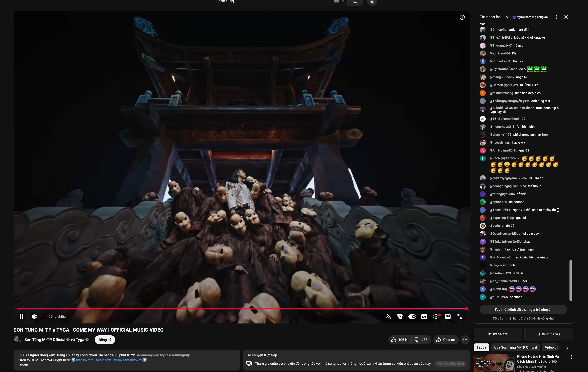588x372 pixels.
Task: Select the Của Sơn Tùng M-TP Official chip
Action: 515,347
